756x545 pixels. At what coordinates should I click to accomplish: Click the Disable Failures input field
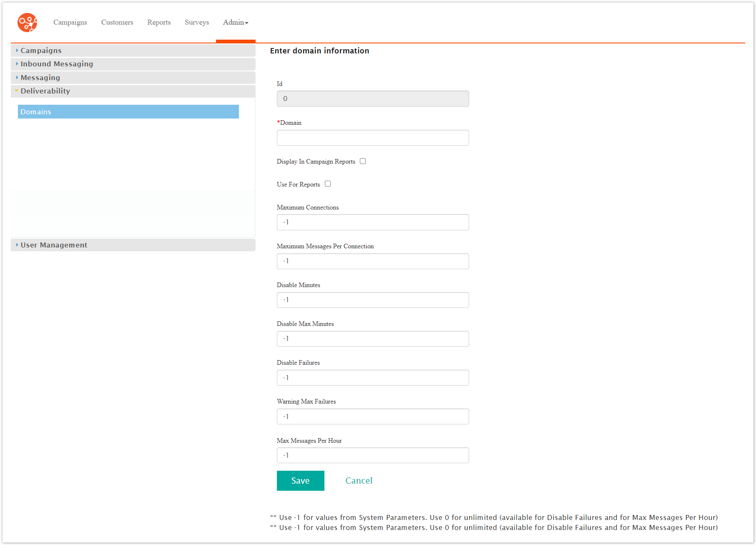372,378
